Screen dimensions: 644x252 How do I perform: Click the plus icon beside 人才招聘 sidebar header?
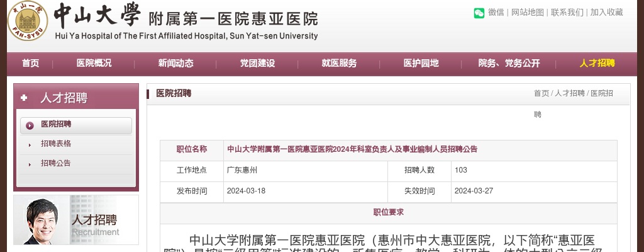tap(25, 98)
